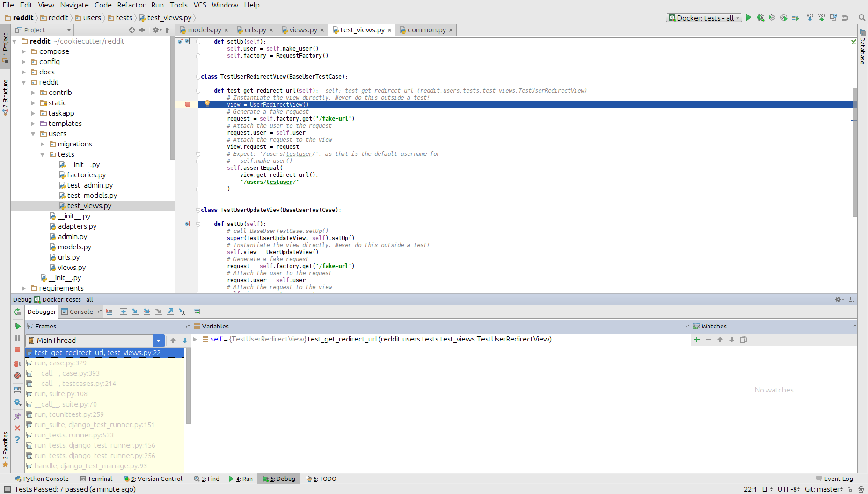Viewport: 868px width, 494px height.
Task: Update project from VCS with the blue arrow
Action: [810, 17]
